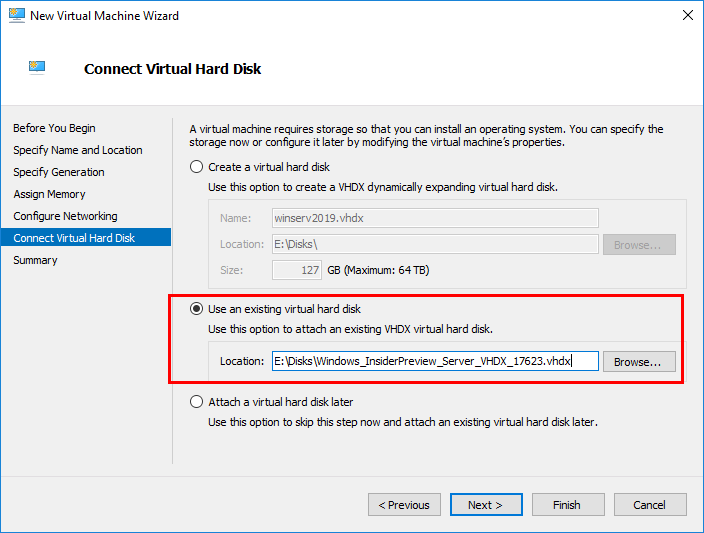Browse for an existing VHDX file

point(638,361)
